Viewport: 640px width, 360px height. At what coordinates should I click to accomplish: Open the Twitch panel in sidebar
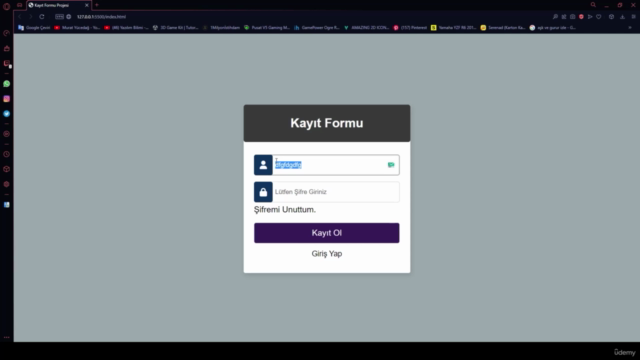tap(7, 63)
